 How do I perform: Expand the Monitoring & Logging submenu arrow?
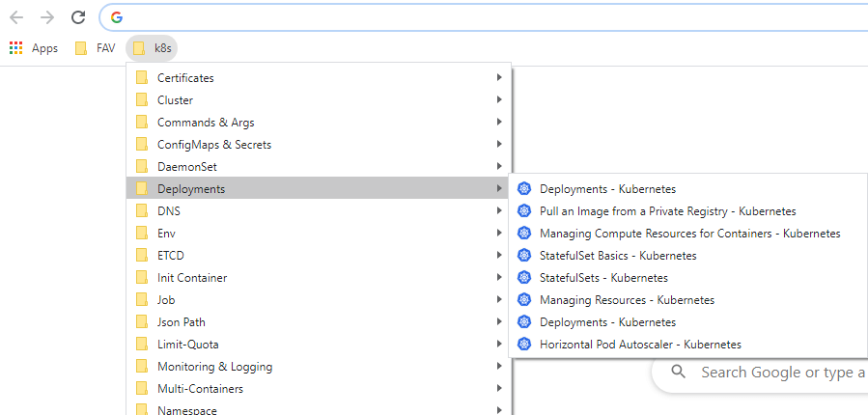(499, 367)
